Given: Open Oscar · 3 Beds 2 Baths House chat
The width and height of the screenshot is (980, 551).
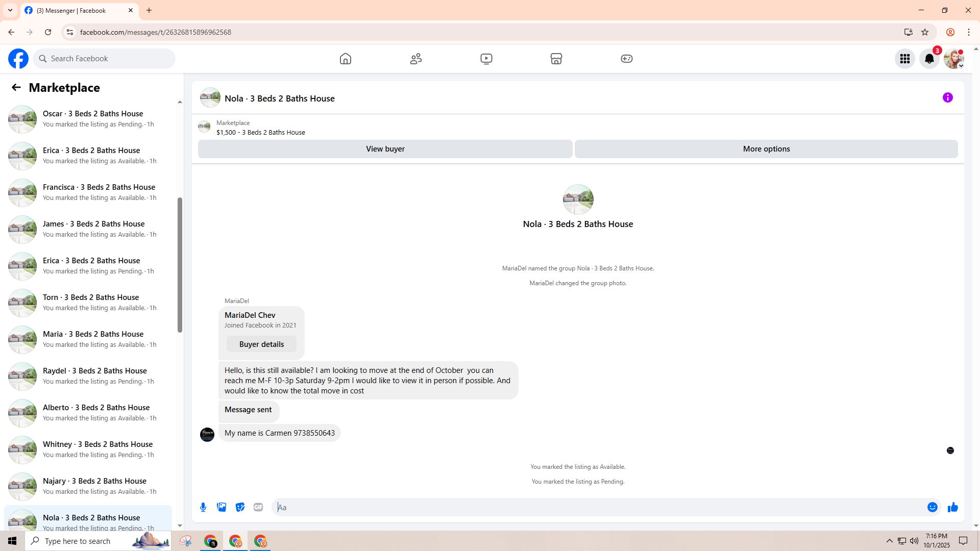Looking at the screenshot, I should click(88, 119).
